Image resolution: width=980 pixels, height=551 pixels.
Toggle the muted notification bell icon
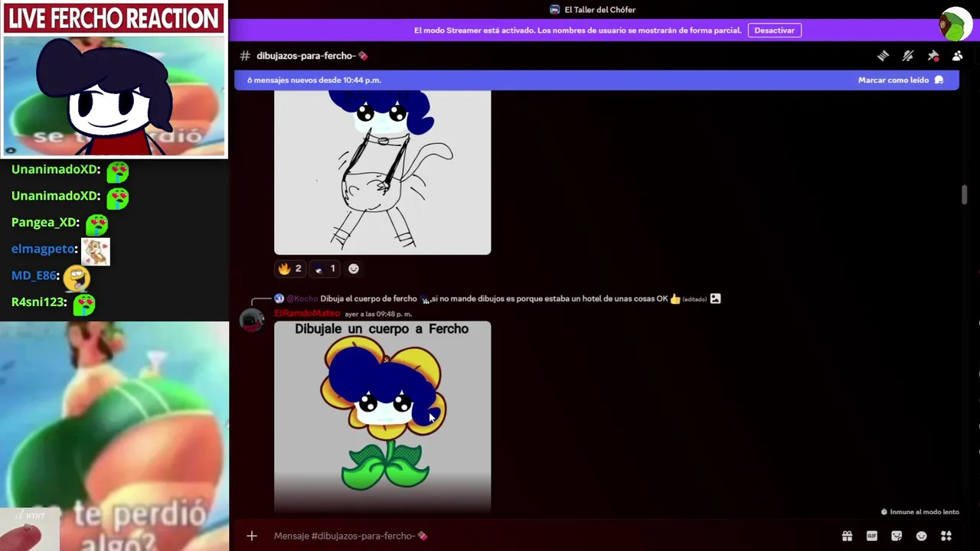coord(908,56)
